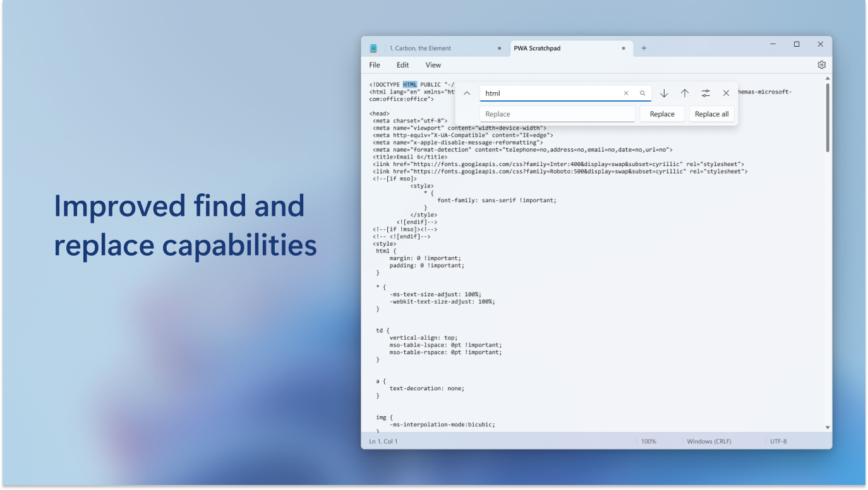Select the find previous arrow icon
Image resolution: width=868 pixels, height=490 pixels.
pyautogui.click(x=684, y=93)
